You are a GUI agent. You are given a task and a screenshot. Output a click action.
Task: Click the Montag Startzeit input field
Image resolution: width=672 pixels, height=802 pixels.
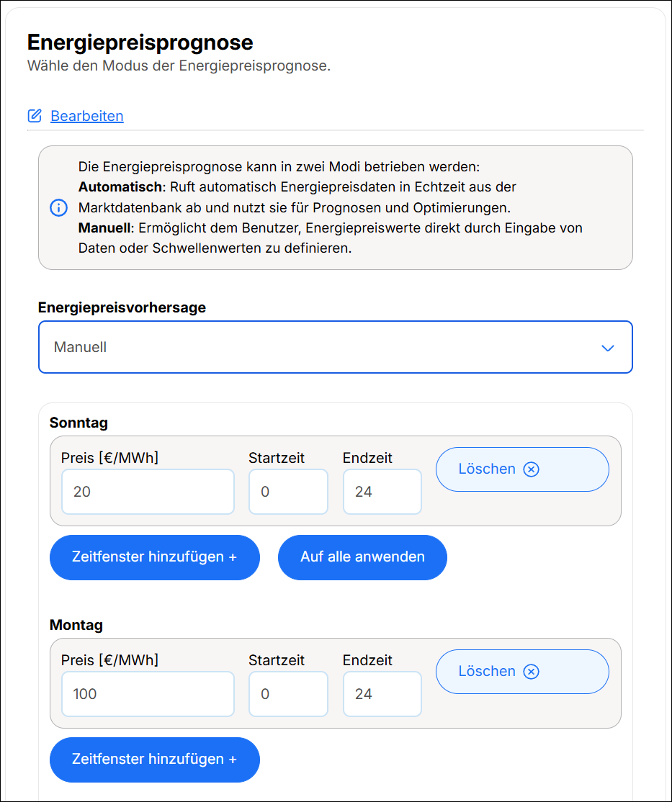coord(288,694)
